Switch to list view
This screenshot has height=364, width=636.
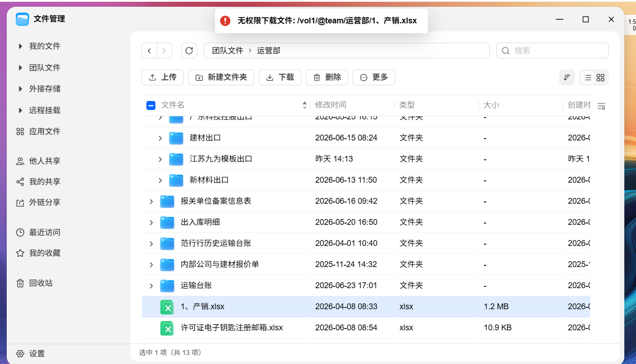tap(587, 77)
